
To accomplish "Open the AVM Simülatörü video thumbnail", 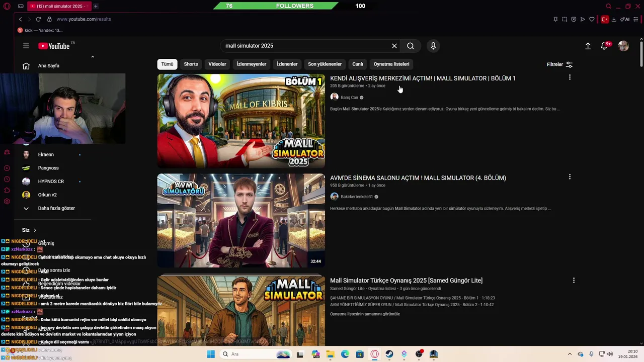I will (241, 221).
